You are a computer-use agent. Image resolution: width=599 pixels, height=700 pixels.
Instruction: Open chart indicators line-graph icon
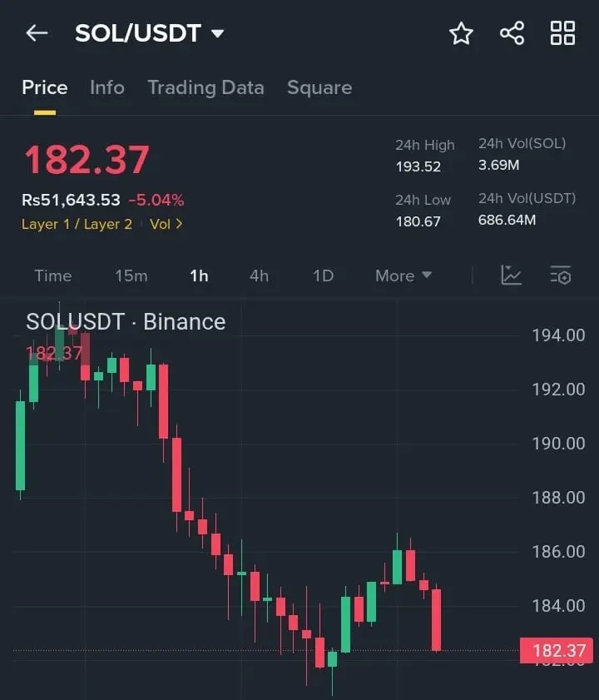coord(511,275)
